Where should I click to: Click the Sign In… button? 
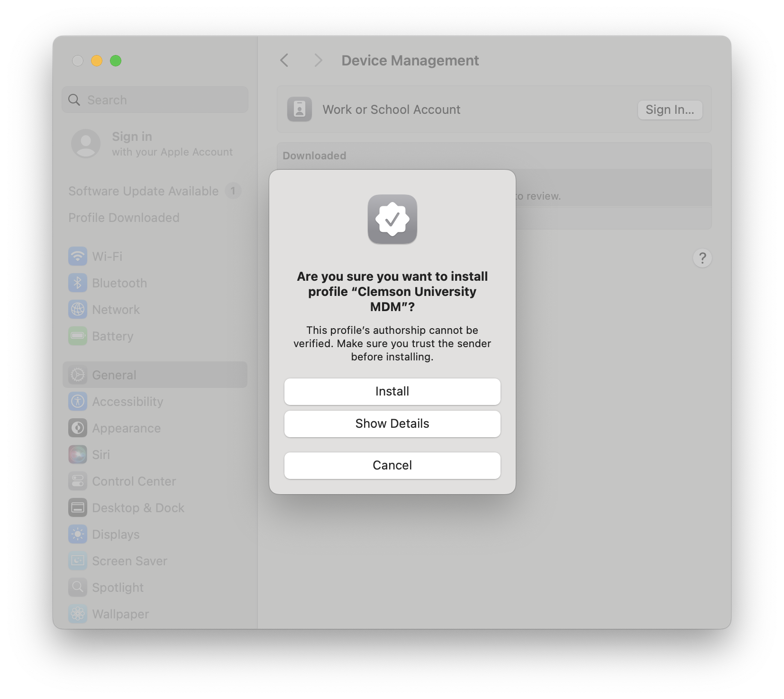[670, 110]
